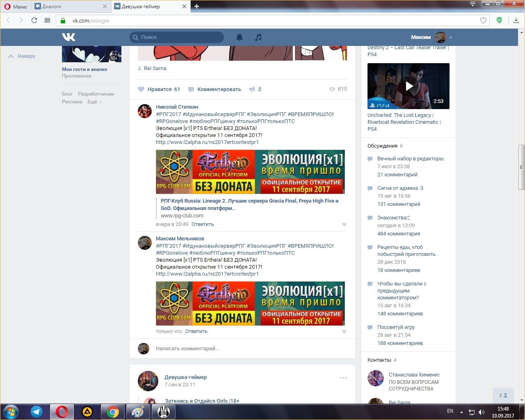Open Разработчикам footer link
The height and width of the screenshot is (420, 525).
pos(96,94)
